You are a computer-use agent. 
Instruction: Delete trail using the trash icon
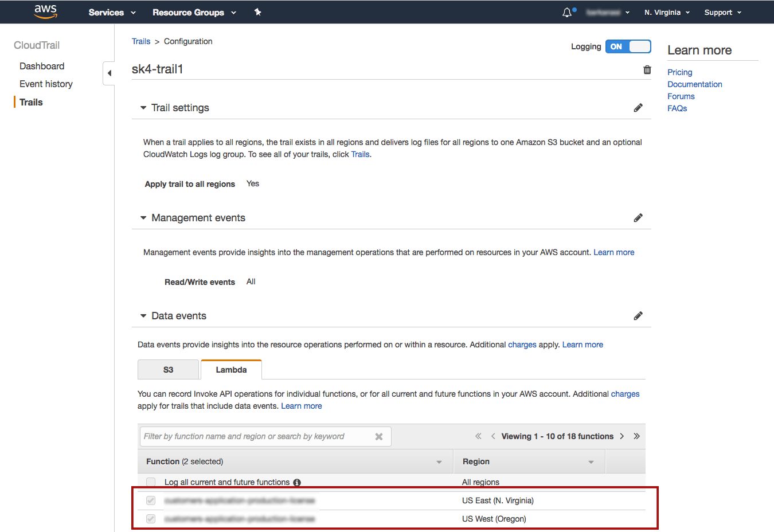(x=647, y=69)
